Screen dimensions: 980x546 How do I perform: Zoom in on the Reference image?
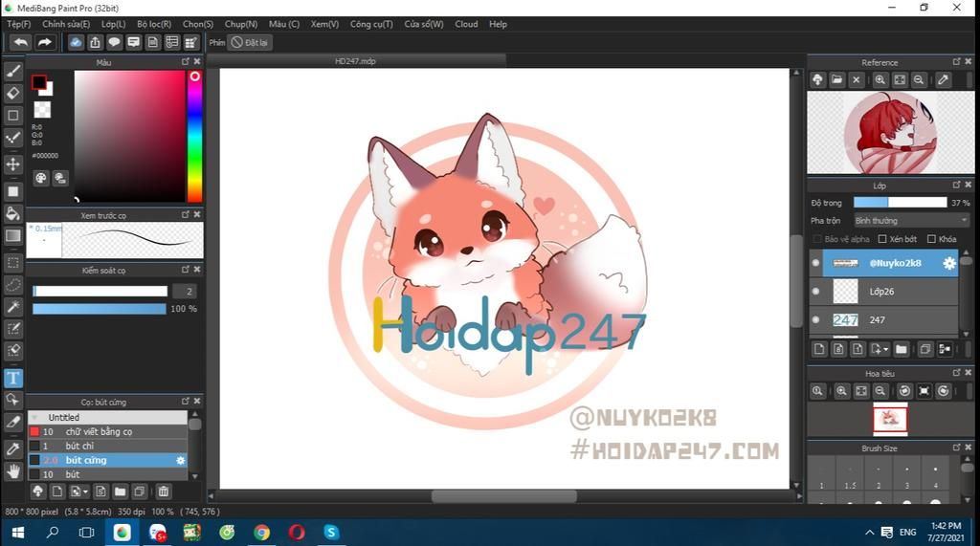[x=880, y=80]
